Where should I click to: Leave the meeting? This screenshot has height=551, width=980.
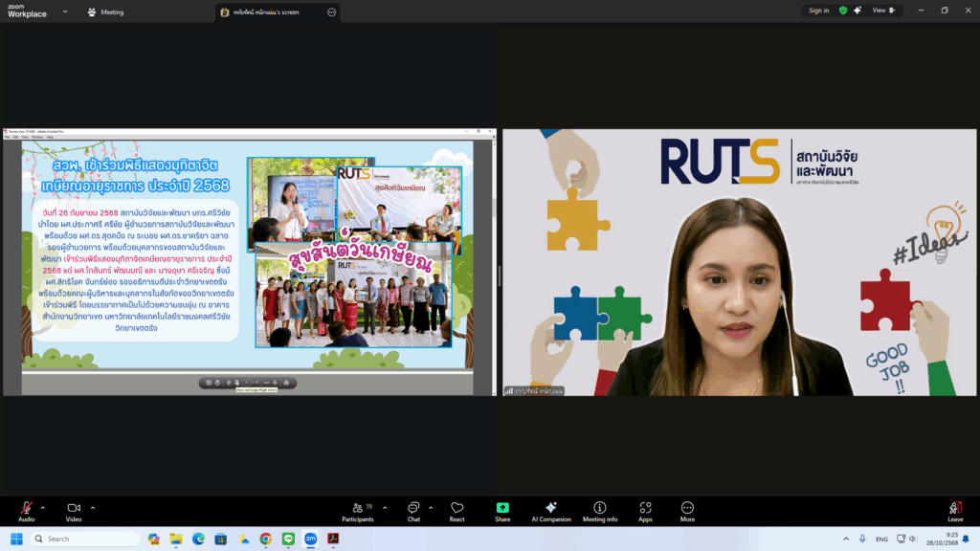coord(954,511)
